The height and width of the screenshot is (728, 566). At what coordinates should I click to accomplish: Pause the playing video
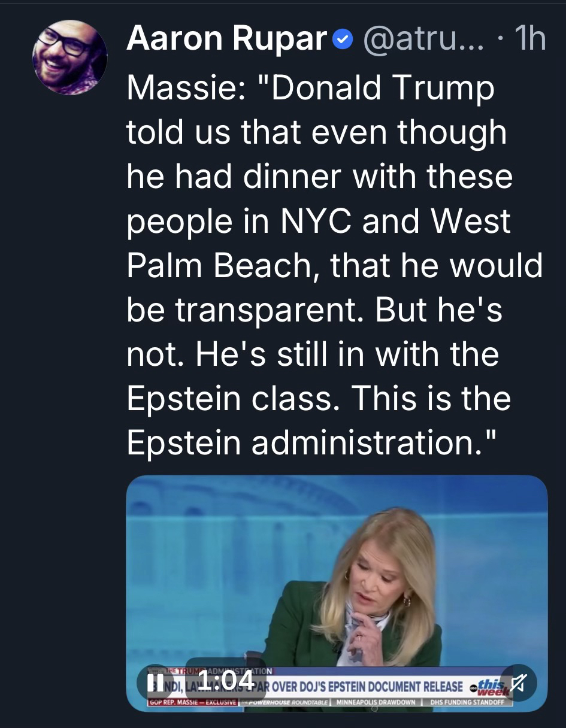(x=156, y=682)
